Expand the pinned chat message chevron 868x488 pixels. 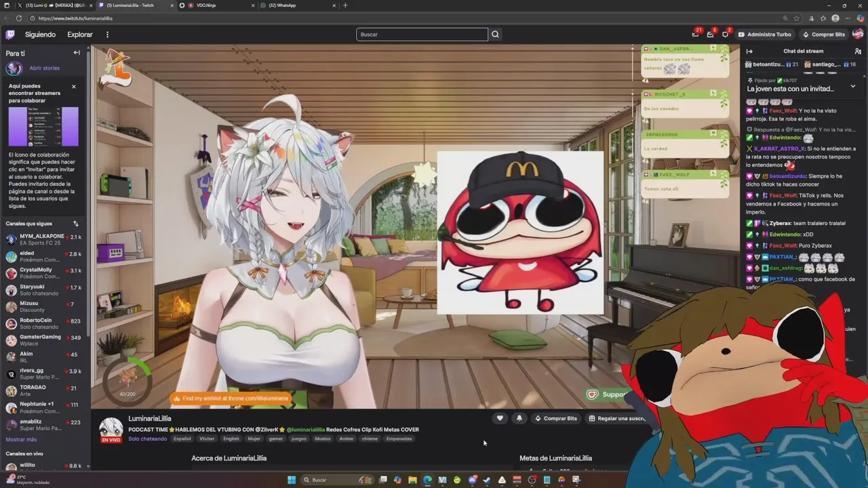[852, 87]
